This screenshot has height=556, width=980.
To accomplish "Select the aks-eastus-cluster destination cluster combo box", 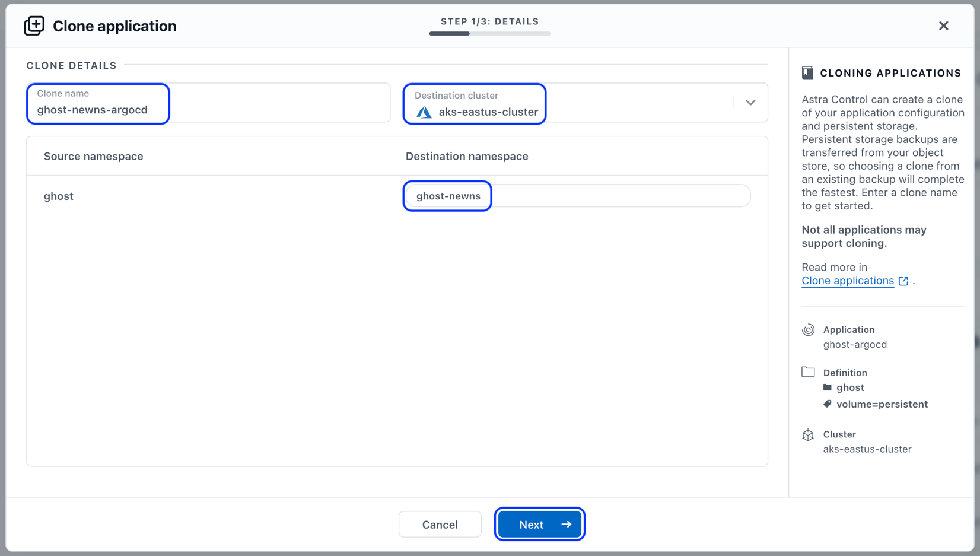I will tap(586, 103).
